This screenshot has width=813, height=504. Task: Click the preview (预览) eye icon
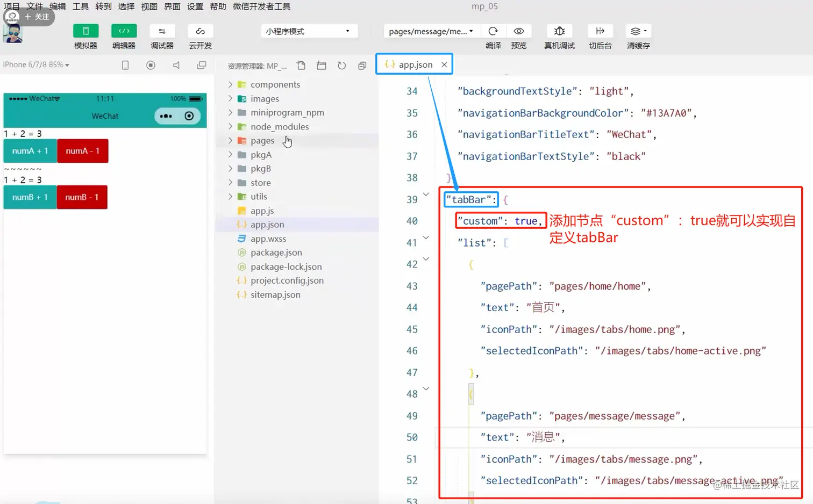click(x=519, y=31)
